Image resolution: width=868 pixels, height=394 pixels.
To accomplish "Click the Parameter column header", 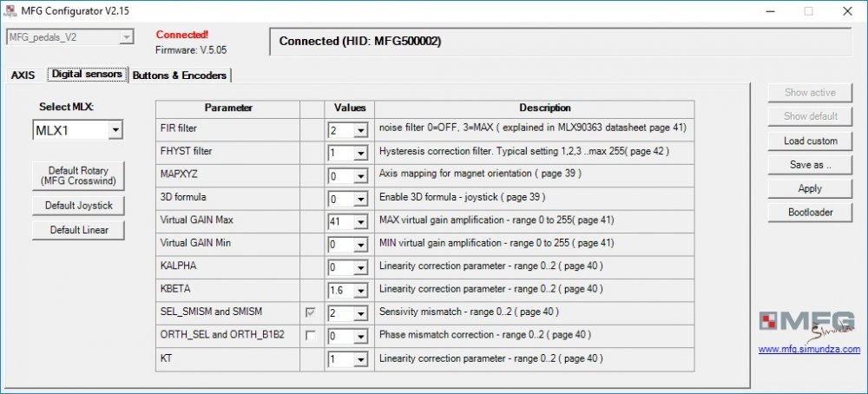I will click(x=228, y=108).
